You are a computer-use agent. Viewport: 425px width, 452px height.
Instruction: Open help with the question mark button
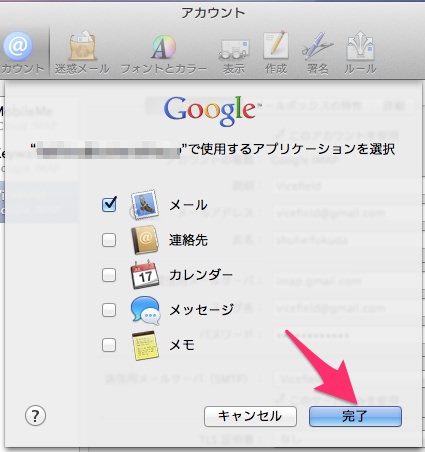coord(35,416)
